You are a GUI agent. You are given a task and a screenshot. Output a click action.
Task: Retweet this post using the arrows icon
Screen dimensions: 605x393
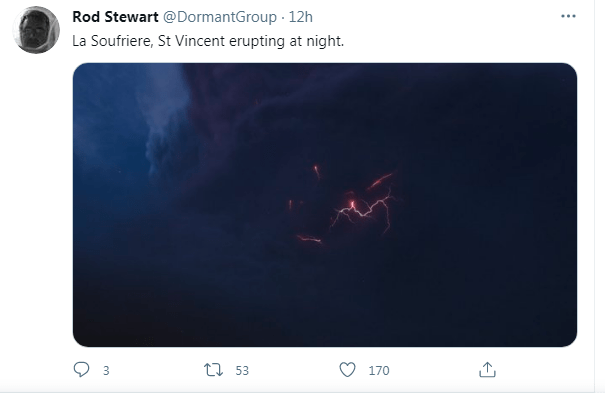click(213, 370)
